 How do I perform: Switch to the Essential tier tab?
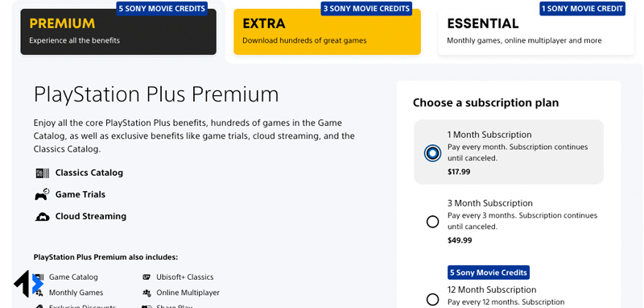tap(536, 31)
